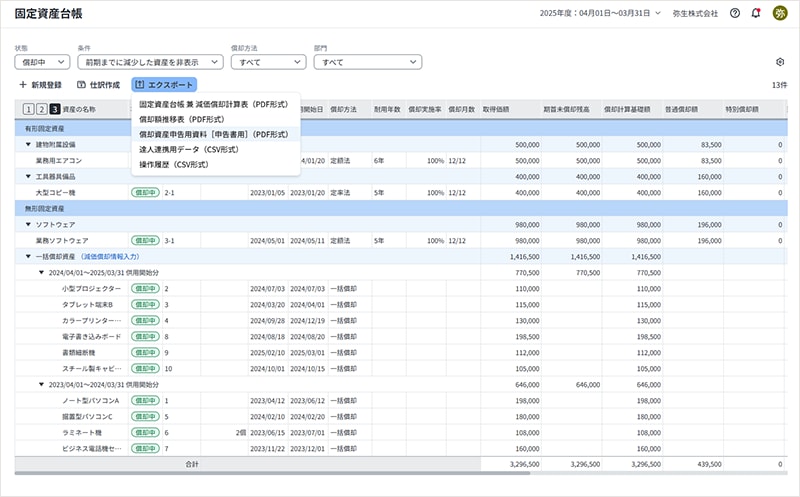Select the ノート型パソコンA asset row
Viewport: 800px width, 497px height.
coord(401,401)
